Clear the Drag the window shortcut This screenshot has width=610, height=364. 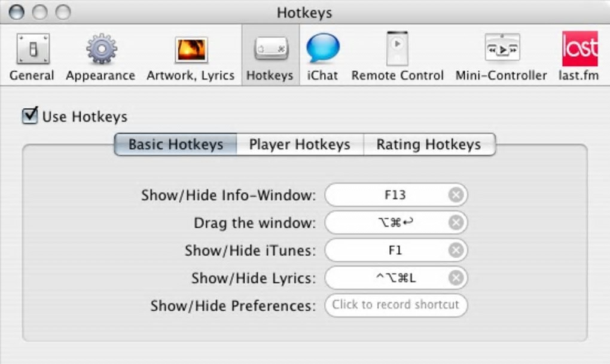pyautogui.click(x=456, y=223)
